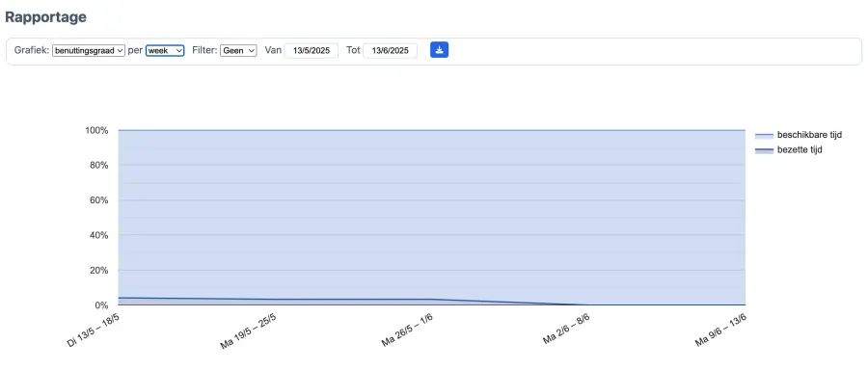Click the 0% y-axis label

coord(100,305)
